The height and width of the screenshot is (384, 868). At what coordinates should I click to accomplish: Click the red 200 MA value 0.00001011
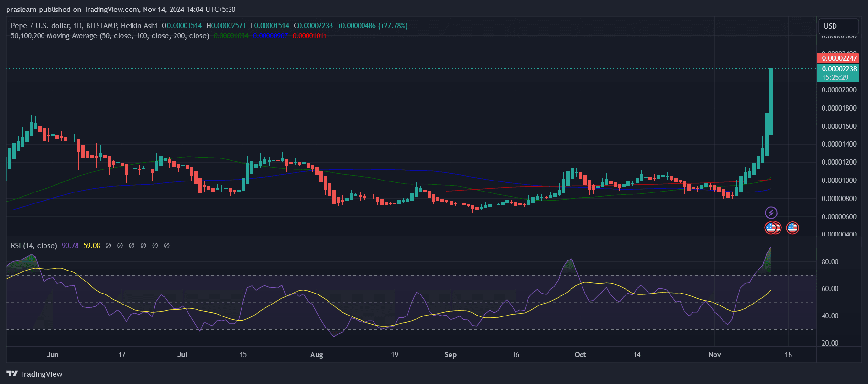(310, 36)
